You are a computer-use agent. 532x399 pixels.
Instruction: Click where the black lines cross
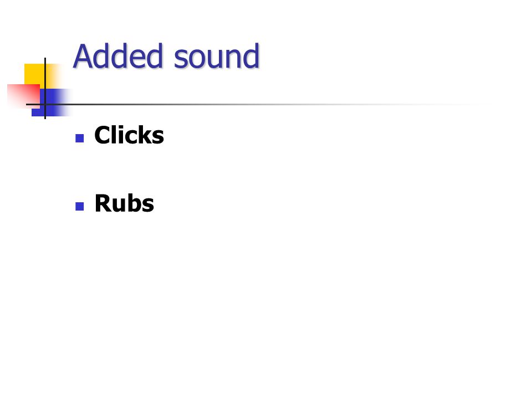click(x=45, y=104)
